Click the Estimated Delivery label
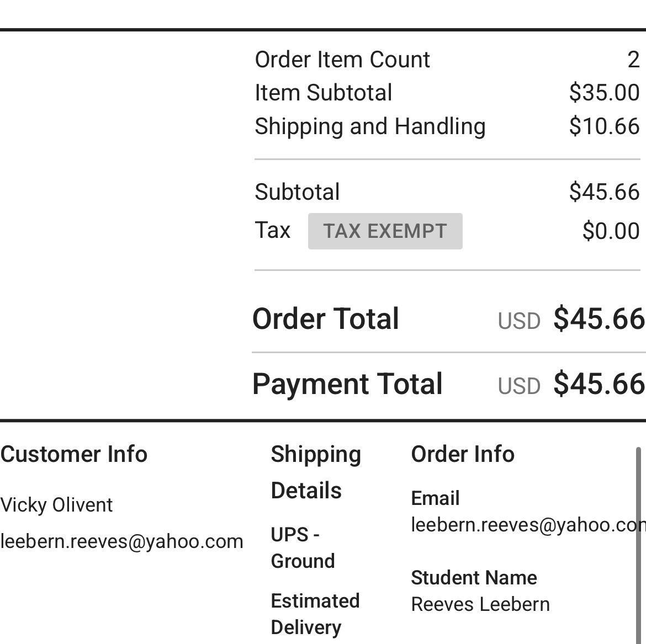 [315, 614]
